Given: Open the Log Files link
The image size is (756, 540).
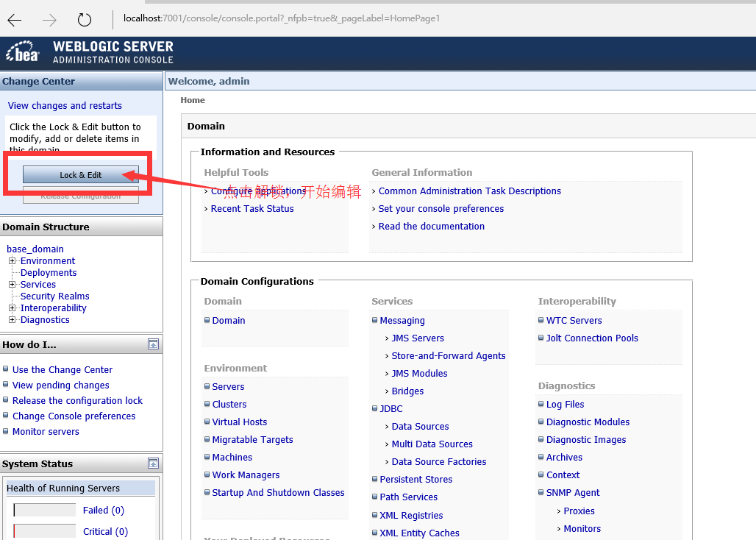Looking at the screenshot, I should coord(565,405).
